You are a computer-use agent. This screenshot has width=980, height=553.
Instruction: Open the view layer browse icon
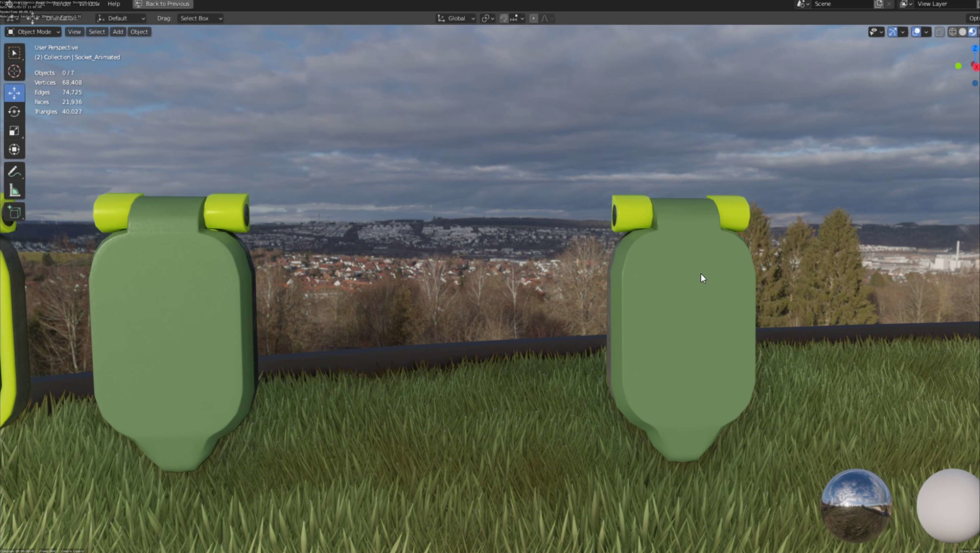(x=906, y=4)
